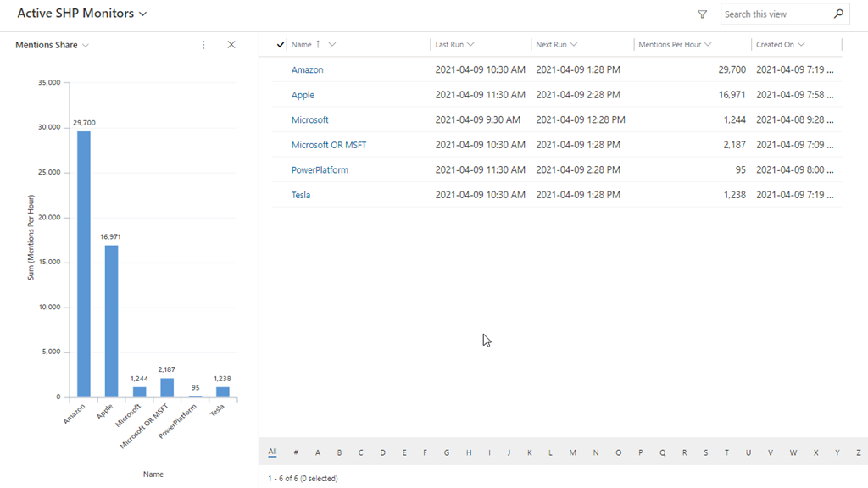Open the filter funnel icon
Screen dimensions: 868x488
pos(702,14)
